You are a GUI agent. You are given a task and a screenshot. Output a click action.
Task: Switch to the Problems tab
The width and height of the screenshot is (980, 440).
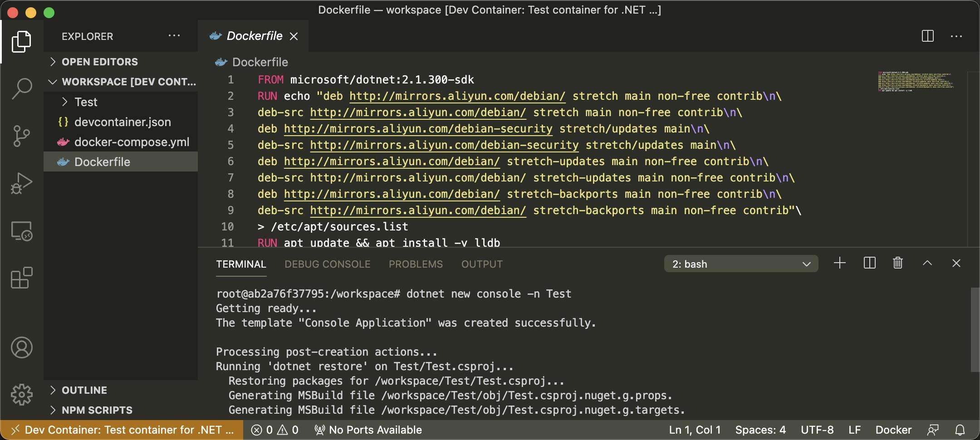416,264
